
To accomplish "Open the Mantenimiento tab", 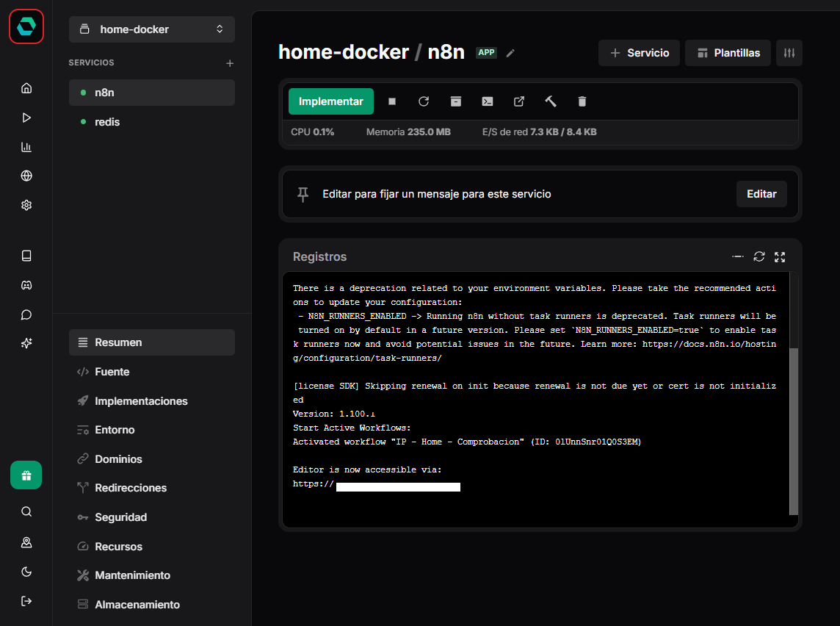I will [151, 575].
